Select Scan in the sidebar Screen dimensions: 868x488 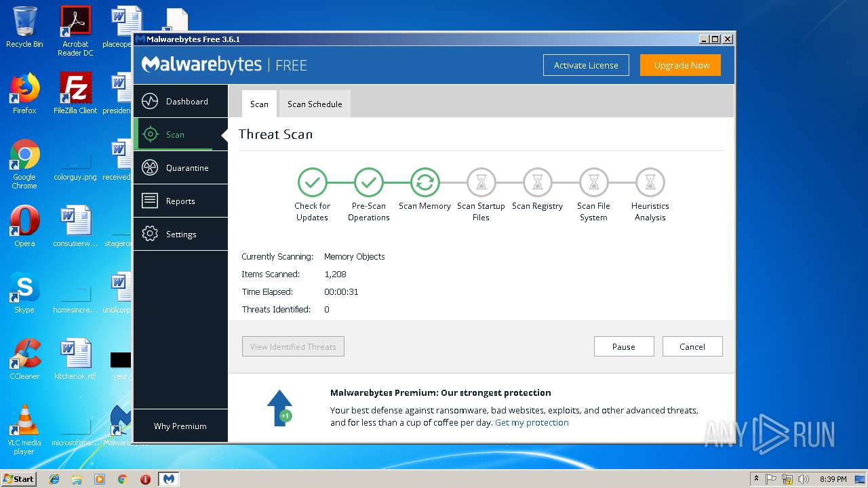tap(180, 134)
